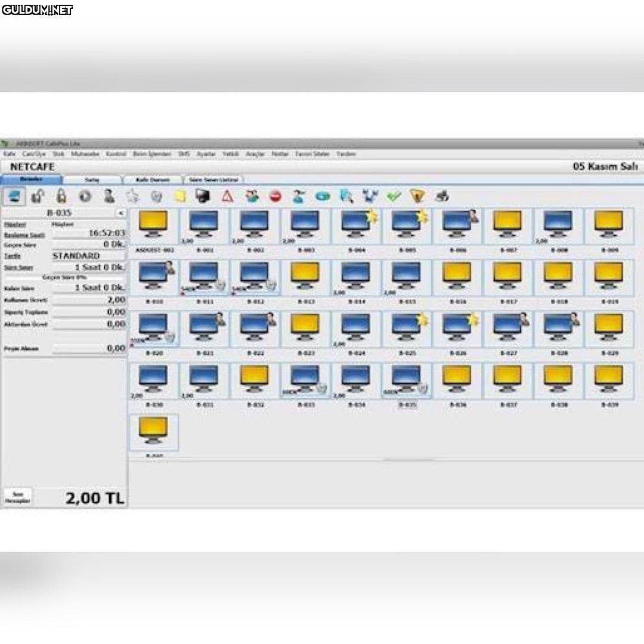Viewport: 644px width, 644px height.
Task: Click the Geçen Süre progress bar
Action: (x=64, y=277)
